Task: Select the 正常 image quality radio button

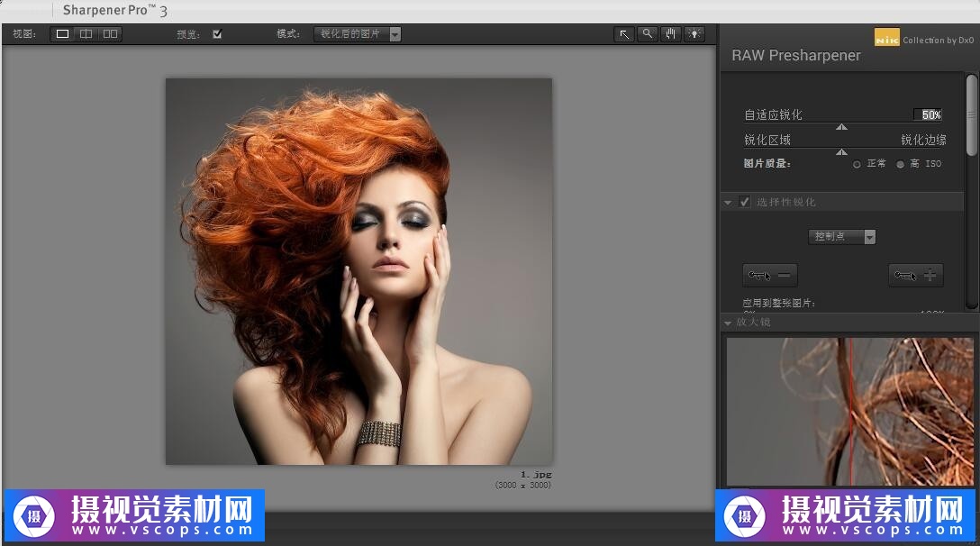Action: point(857,164)
